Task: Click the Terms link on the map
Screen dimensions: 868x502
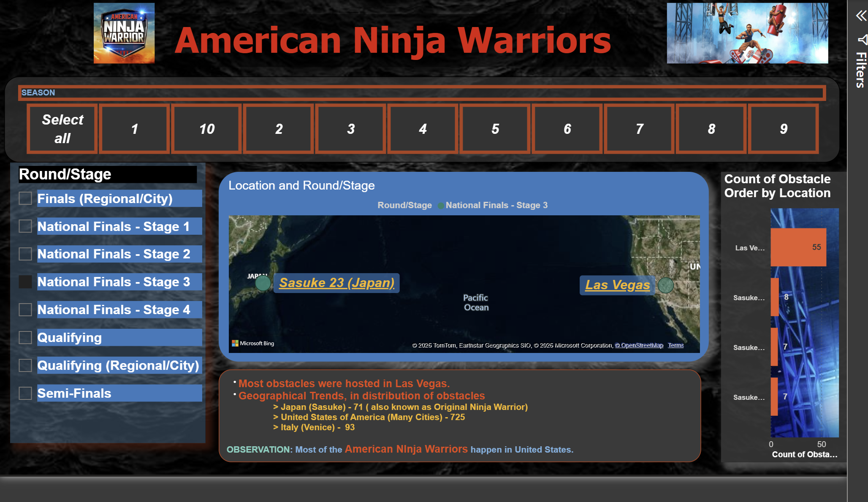Action: pos(675,345)
